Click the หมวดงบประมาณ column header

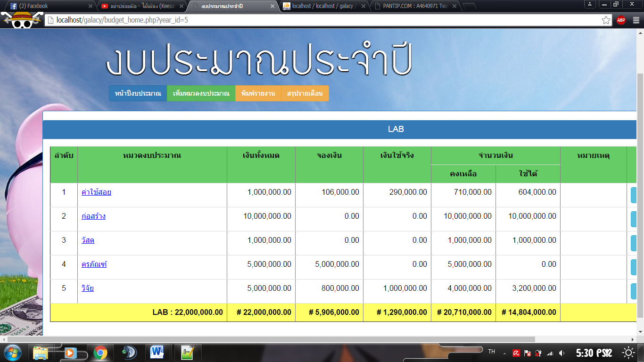152,165
